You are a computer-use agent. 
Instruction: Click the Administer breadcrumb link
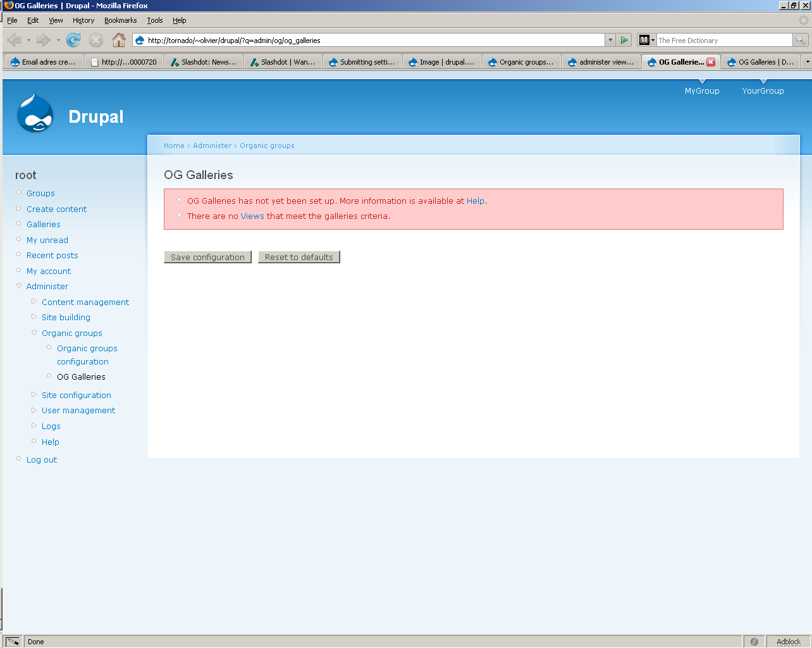(212, 146)
